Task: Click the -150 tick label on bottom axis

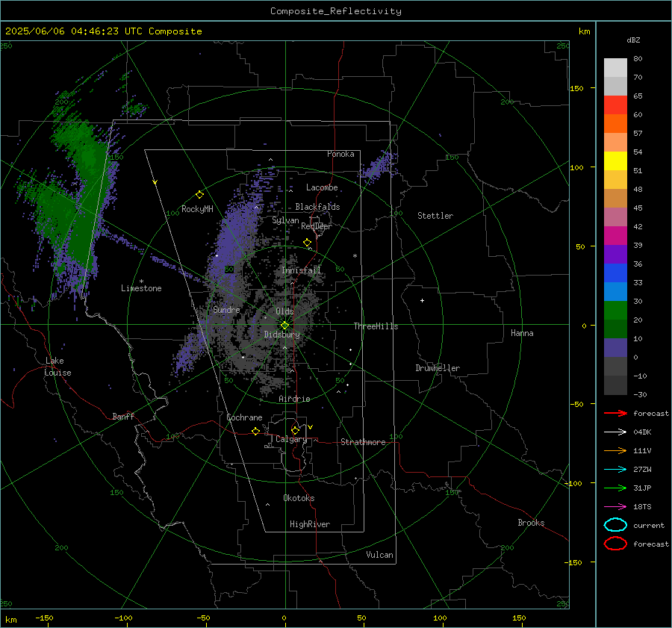Action: point(44,618)
